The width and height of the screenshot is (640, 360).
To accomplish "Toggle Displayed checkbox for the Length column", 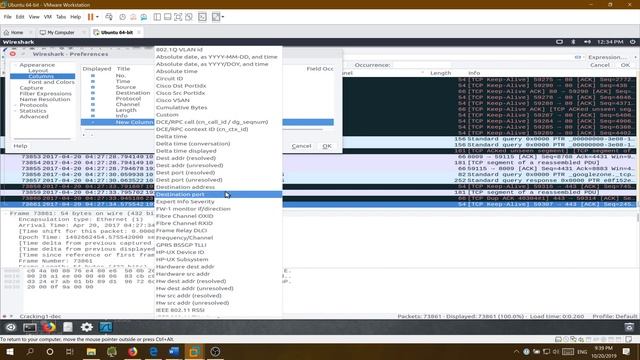I will point(93,110).
